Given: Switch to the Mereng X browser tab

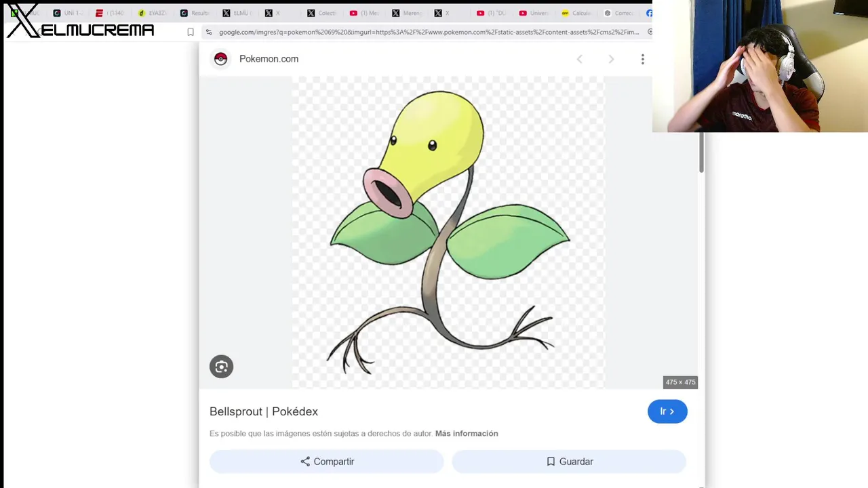Looking at the screenshot, I should (408, 13).
